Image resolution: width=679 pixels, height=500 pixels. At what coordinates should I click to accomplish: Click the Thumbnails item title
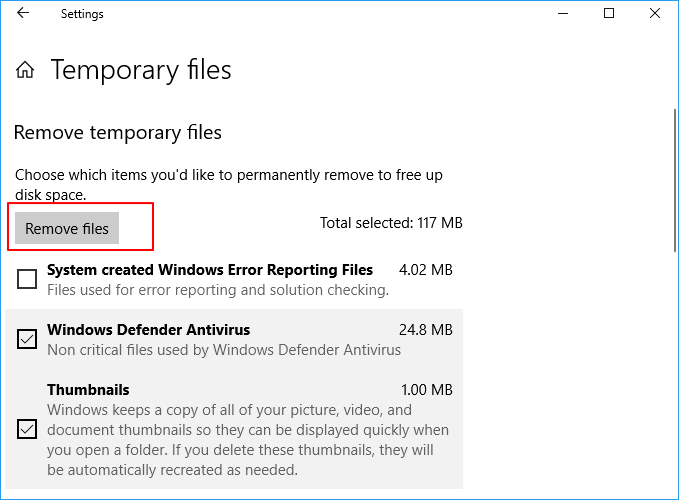pos(88,390)
